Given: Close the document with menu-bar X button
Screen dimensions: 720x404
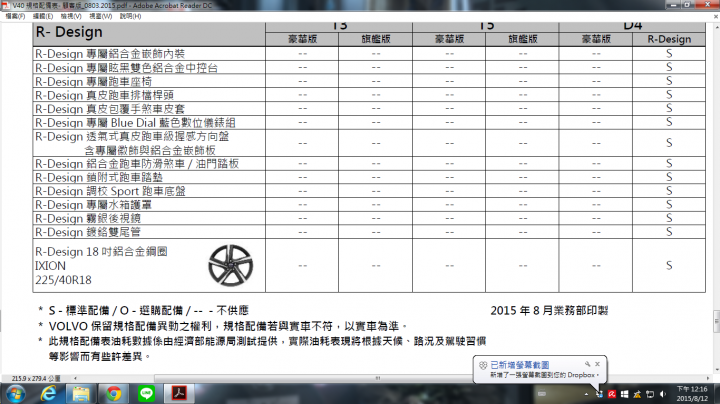Looking at the screenshot, I should [x=715, y=16].
